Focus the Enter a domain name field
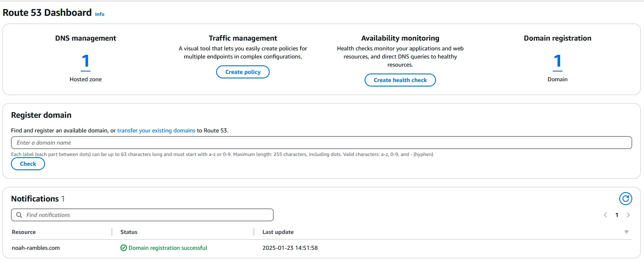The height and width of the screenshot is (262, 644). pyautogui.click(x=321, y=143)
